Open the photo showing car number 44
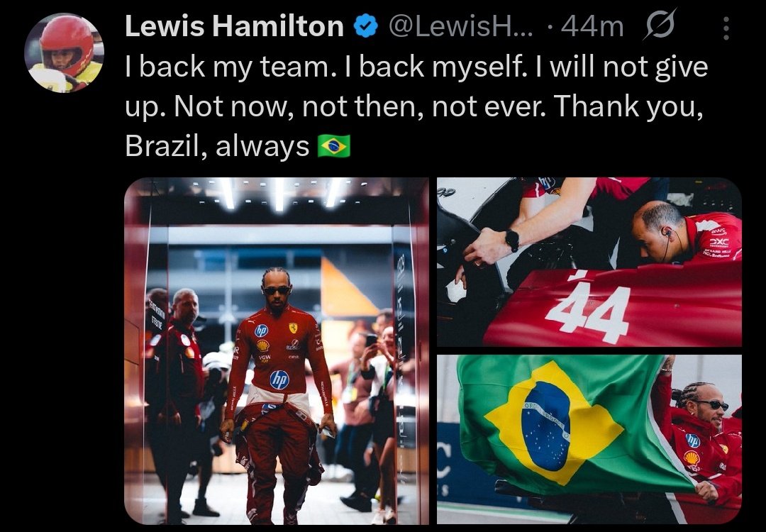 589,262
